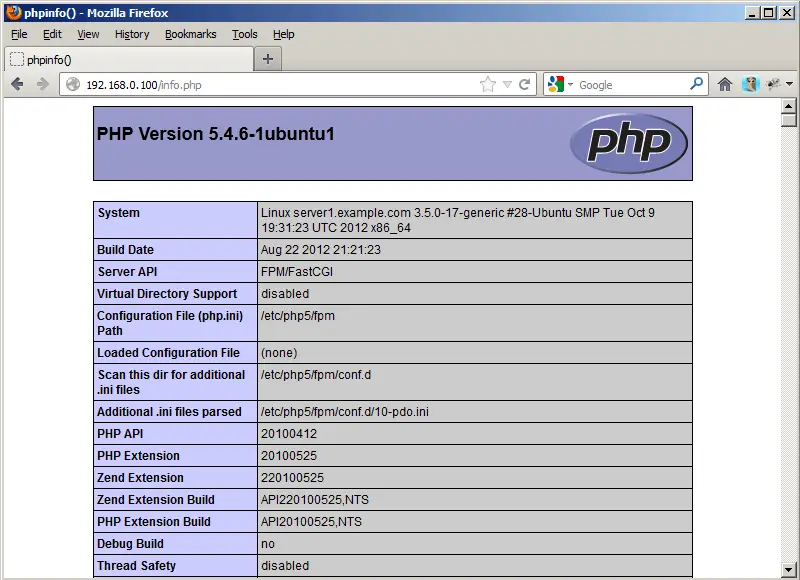The image size is (800, 580).
Task: Click the scrollbar down arrow
Action: coord(789,569)
